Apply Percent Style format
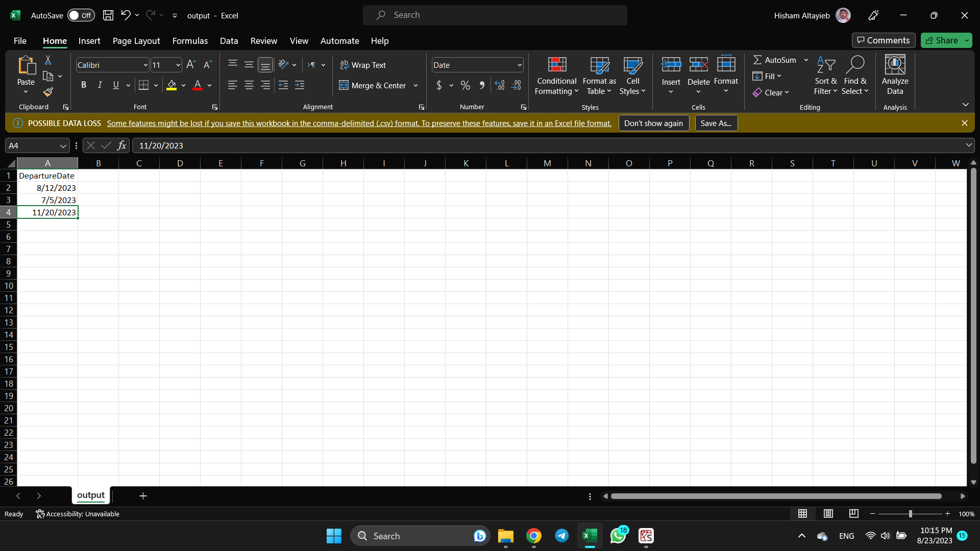Viewport: 980px width, 551px height. [x=465, y=86]
